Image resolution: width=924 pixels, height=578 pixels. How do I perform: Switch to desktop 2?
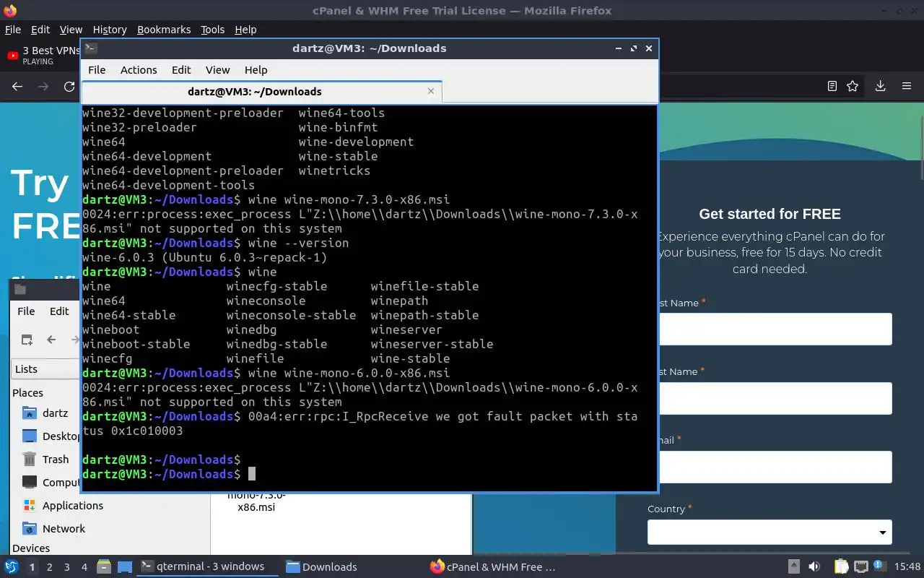[50, 567]
